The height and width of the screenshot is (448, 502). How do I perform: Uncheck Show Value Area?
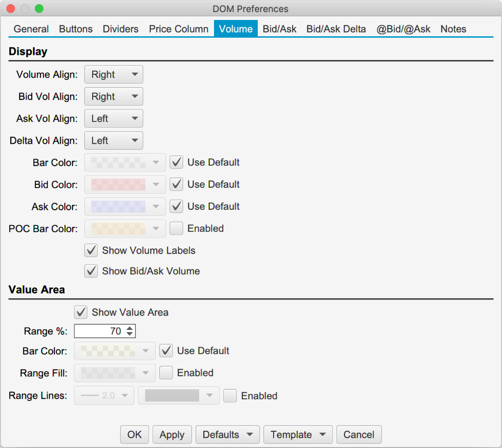coord(81,312)
